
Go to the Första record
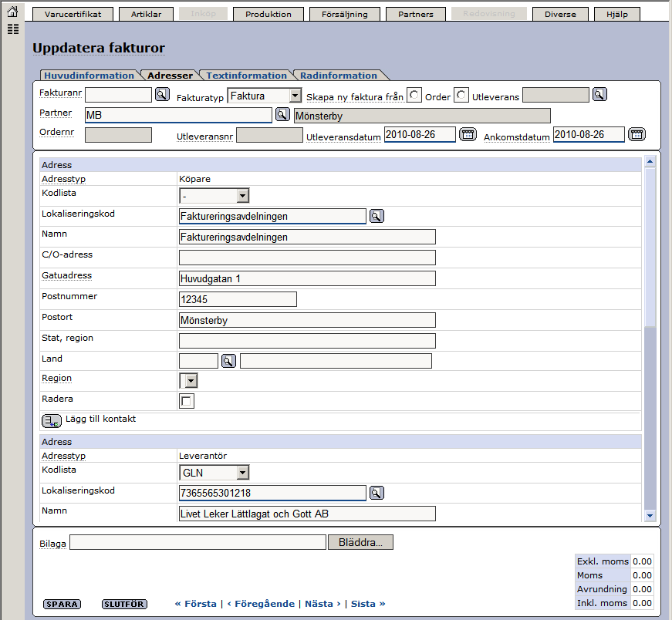[x=196, y=604]
